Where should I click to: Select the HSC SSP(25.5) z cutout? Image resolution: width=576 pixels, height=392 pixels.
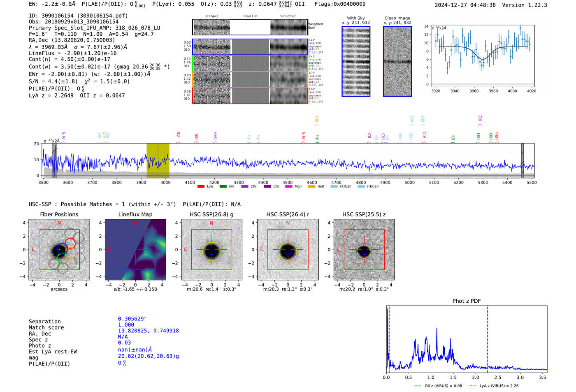(364, 250)
